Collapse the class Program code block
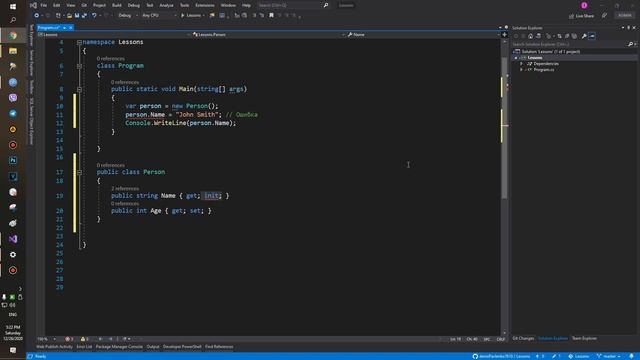 coord(80,66)
